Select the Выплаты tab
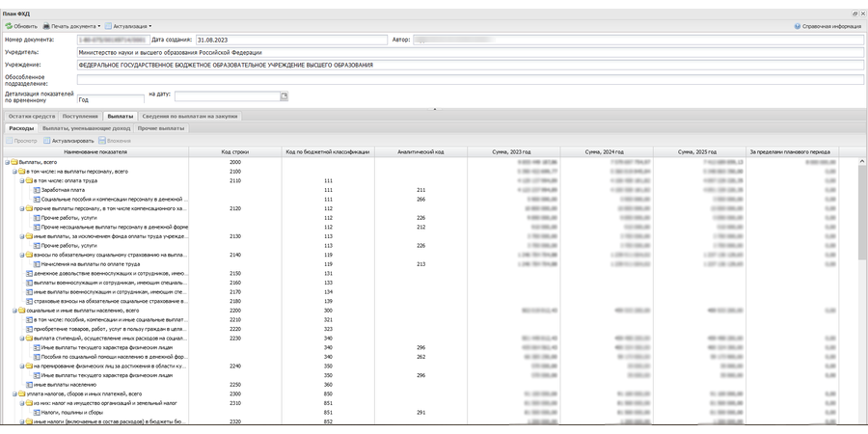 (x=121, y=117)
